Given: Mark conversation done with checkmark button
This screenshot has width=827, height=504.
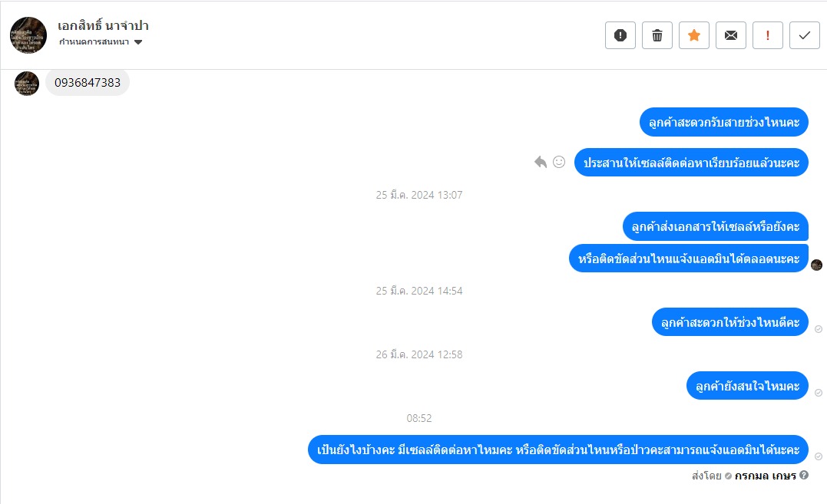Looking at the screenshot, I should [x=804, y=35].
